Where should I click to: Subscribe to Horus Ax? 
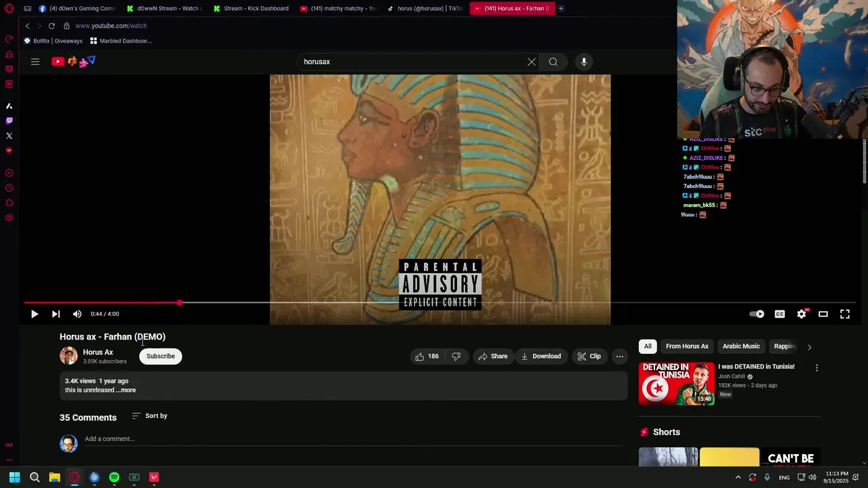coord(161,356)
